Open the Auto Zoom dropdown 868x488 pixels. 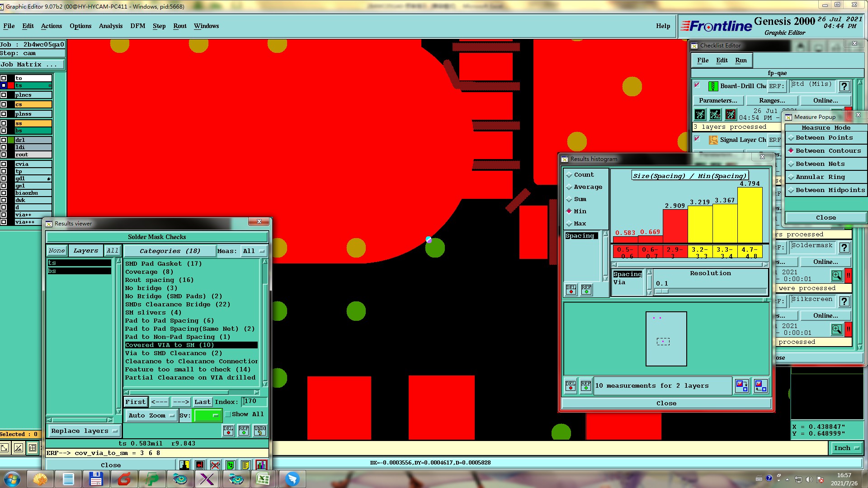point(151,416)
